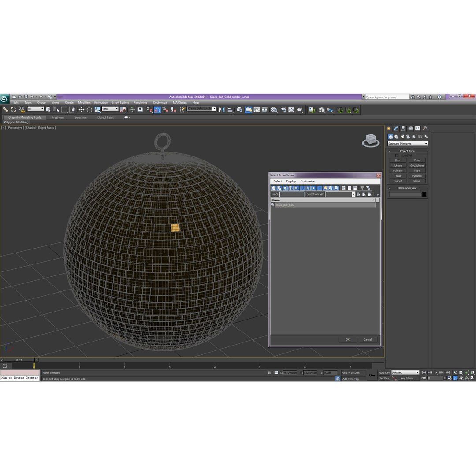Viewport: 476px width, 476px height.
Task: Activate the Select and Move tool
Action: 82,110
